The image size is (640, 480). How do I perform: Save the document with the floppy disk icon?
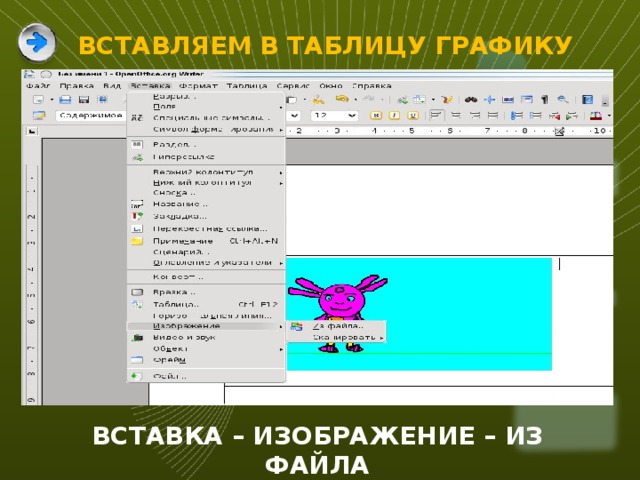(84, 99)
